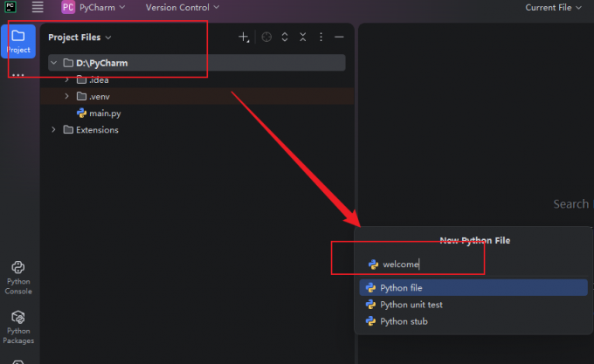Open the Python Console tool window
Screen dimensions: 594x364
click(18, 278)
